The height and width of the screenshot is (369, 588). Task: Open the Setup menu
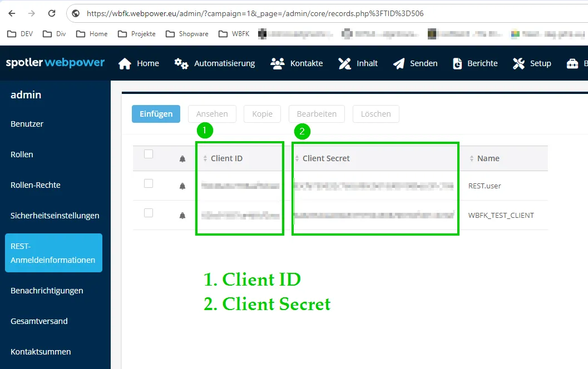[x=540, y=63]
